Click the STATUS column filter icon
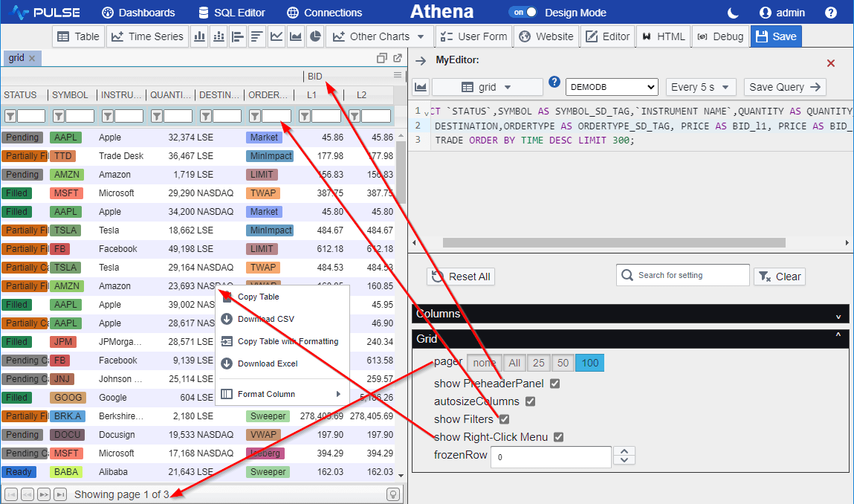 tap(10, 115)
